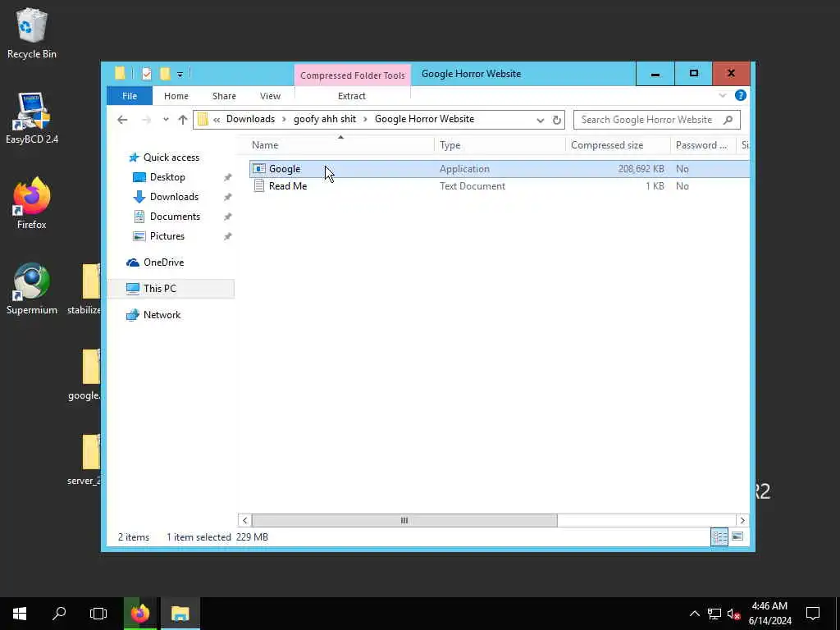This screenshot has width=840, height=630.
Task: Open the Extract ribbon tab
Action: pos(351,96)
